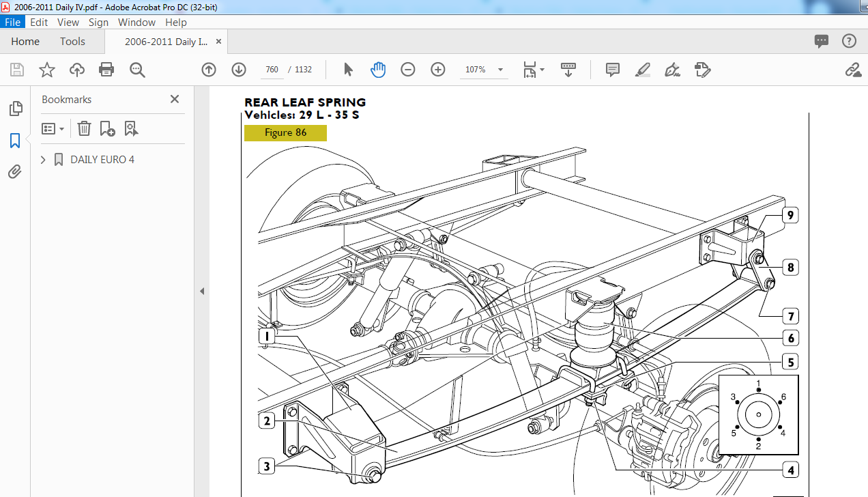Viewport: 868px width, 497px height.
Task: Show the page thumbnails panel
Action: [15, 109]
